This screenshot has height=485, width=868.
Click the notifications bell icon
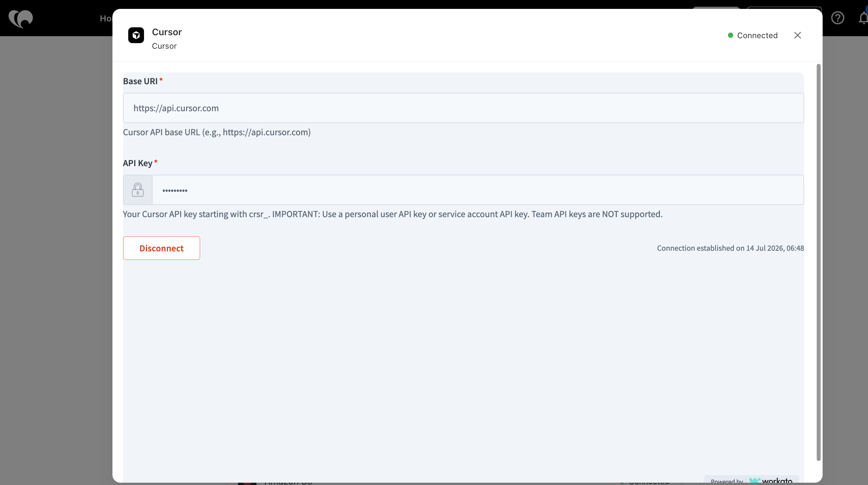tap(863, 18)
